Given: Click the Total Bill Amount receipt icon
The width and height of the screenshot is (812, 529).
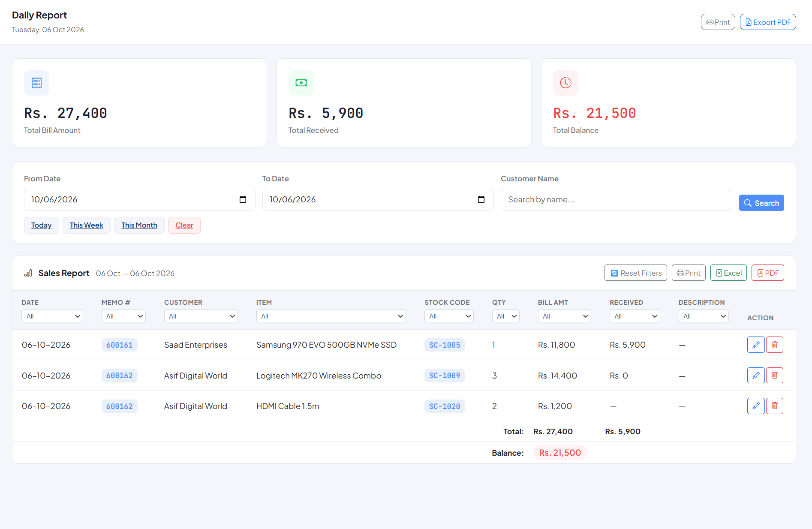Looking at the screenshot, I should click(x=37, y=83).
